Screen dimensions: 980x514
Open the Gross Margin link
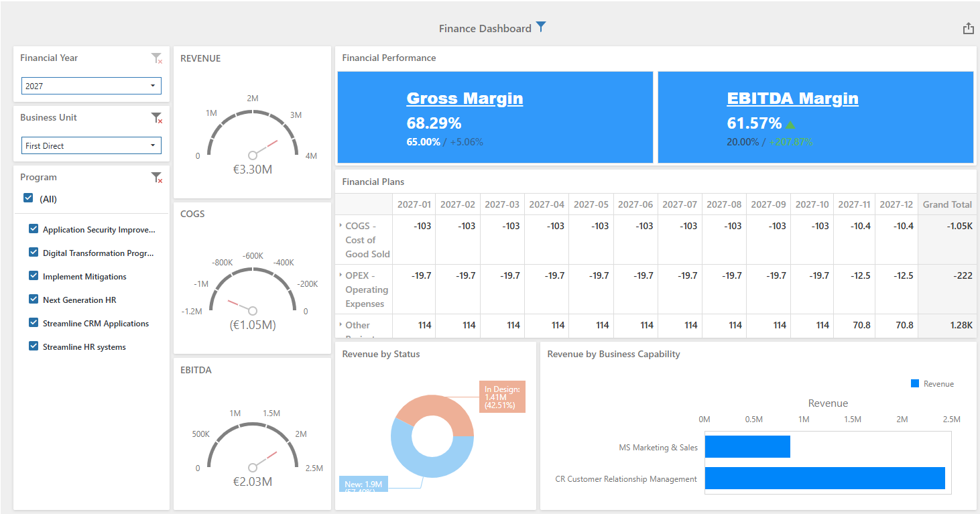pos(465,99)
